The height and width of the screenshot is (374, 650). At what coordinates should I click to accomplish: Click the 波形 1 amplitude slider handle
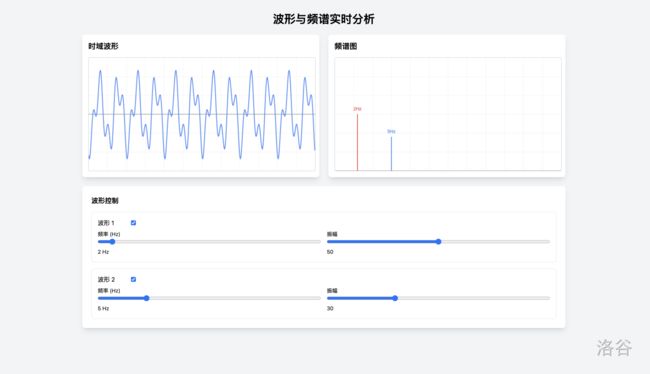pos(439,241)
